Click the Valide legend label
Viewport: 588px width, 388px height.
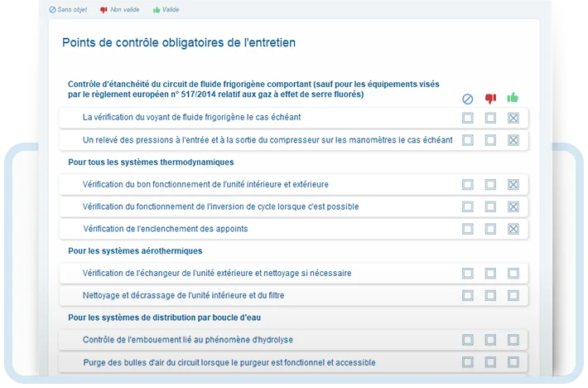click(x=171, y=10)
